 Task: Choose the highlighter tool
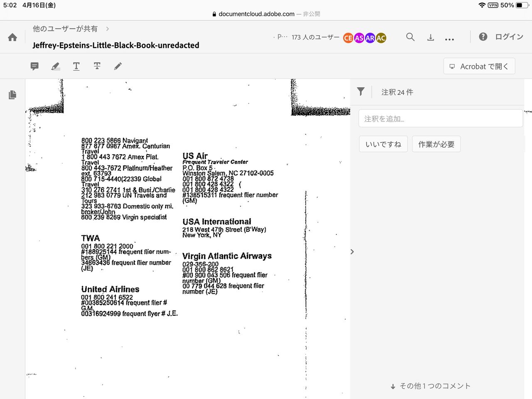pos(55,66)
